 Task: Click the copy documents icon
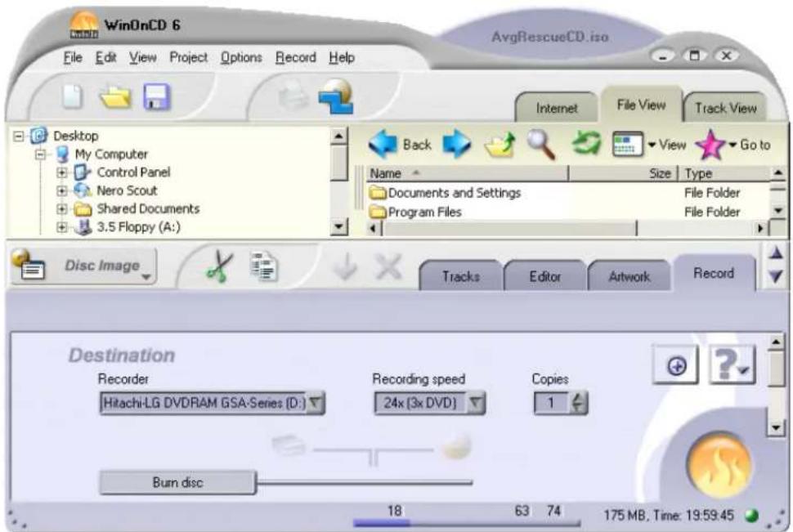264,266
